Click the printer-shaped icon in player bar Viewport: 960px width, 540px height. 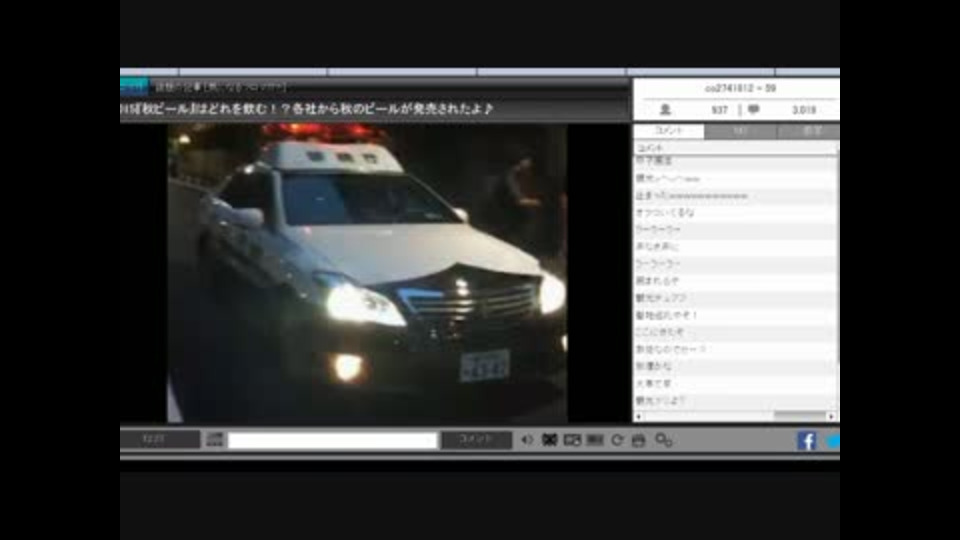639,440
